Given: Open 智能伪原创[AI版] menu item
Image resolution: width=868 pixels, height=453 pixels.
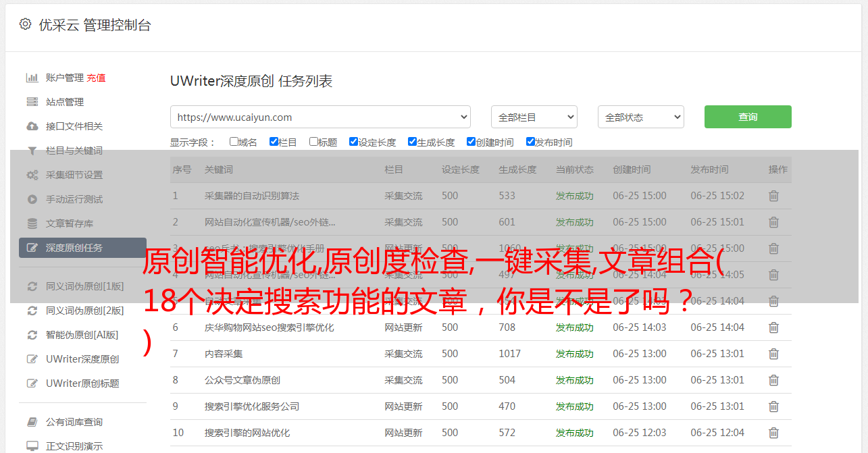Looking at the screenshot, I should (x=82, y=335).
